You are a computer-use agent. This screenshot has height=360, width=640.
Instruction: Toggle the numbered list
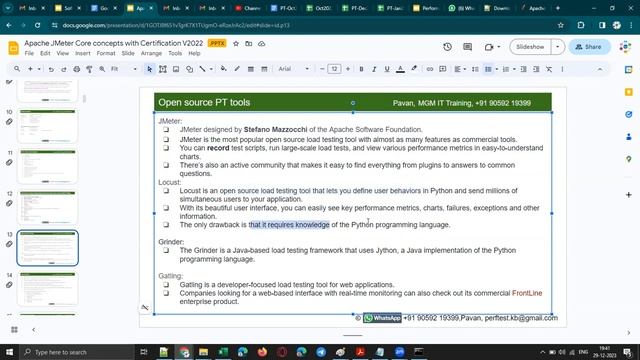point(506,69)
